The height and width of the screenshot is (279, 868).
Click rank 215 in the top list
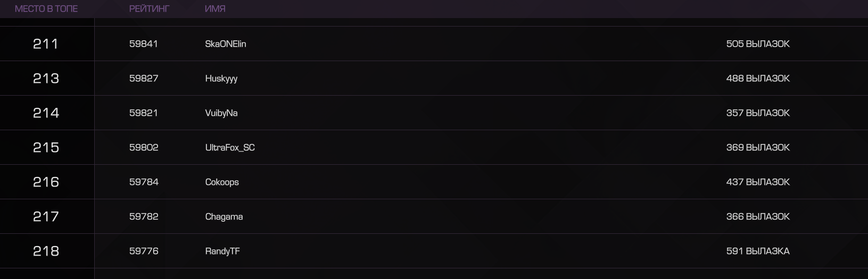coord(46,148)
